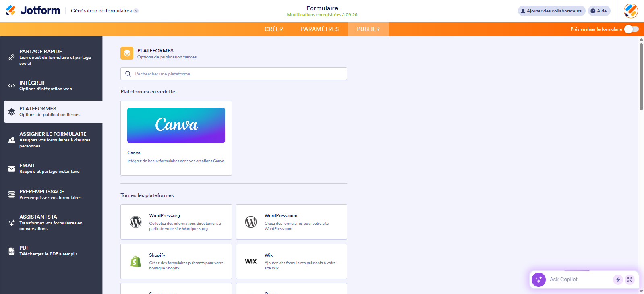
Task: Switch to the PARAMÈTRES tab
Action: tap(320, 29)
